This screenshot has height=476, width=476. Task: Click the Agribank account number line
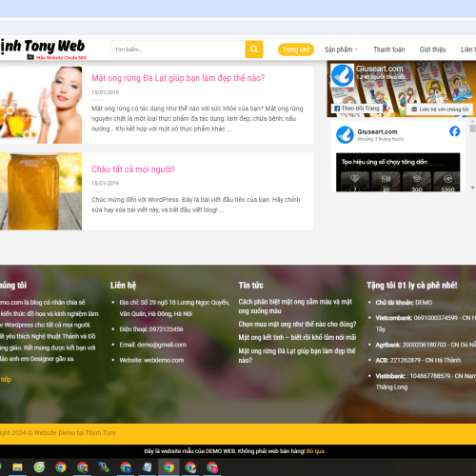coord(426,345)
